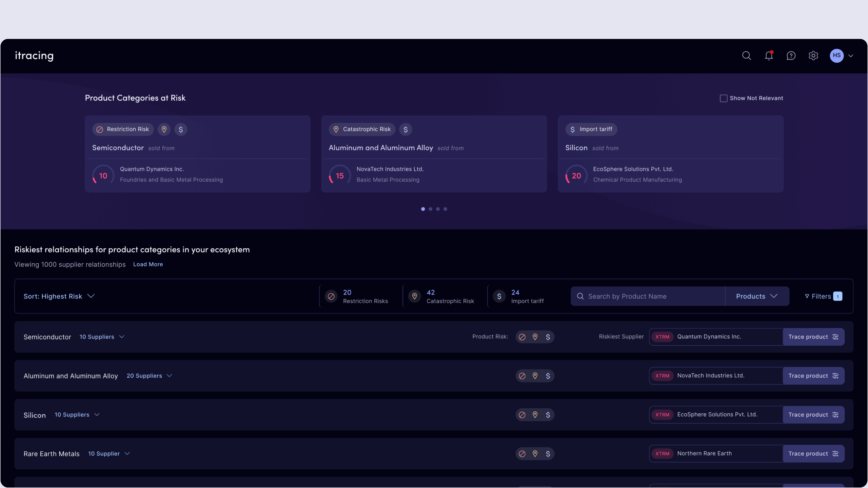
Task: Click dollar icon on Semiconductor card
Action: 181,129
